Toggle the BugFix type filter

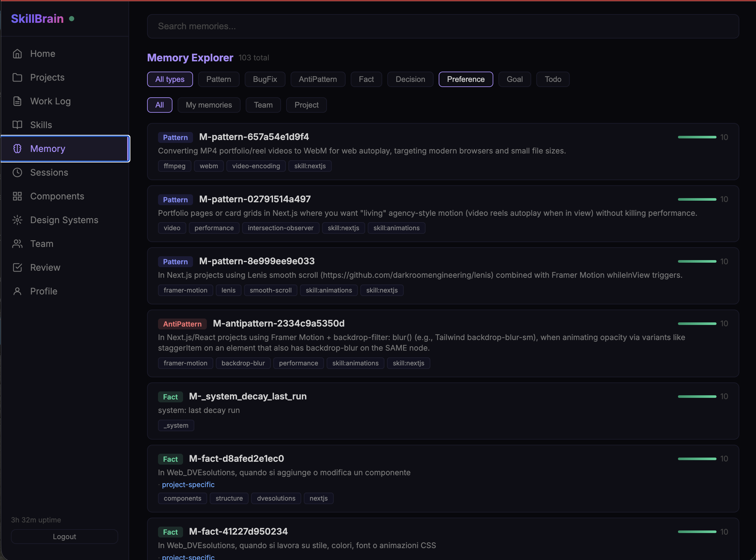point(265,79)
